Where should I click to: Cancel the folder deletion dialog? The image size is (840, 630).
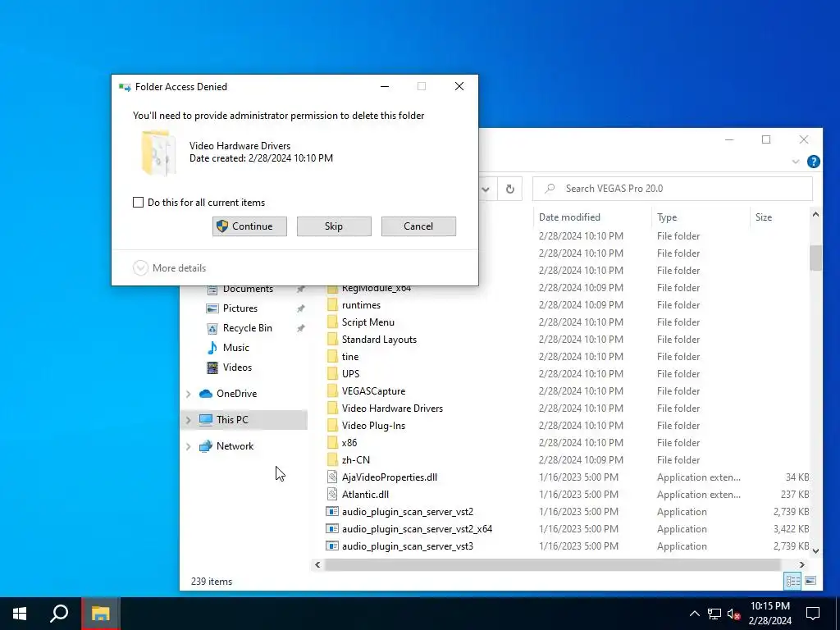[x=418, y=226]
